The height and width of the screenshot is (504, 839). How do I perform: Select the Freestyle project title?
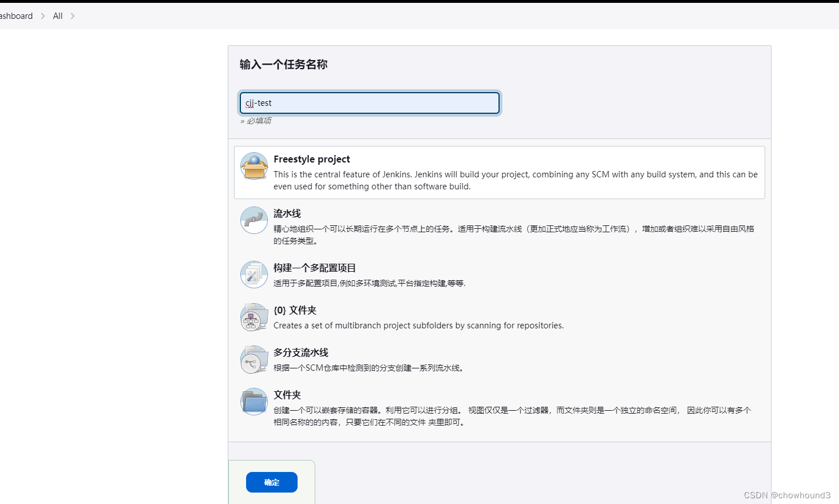312,159
